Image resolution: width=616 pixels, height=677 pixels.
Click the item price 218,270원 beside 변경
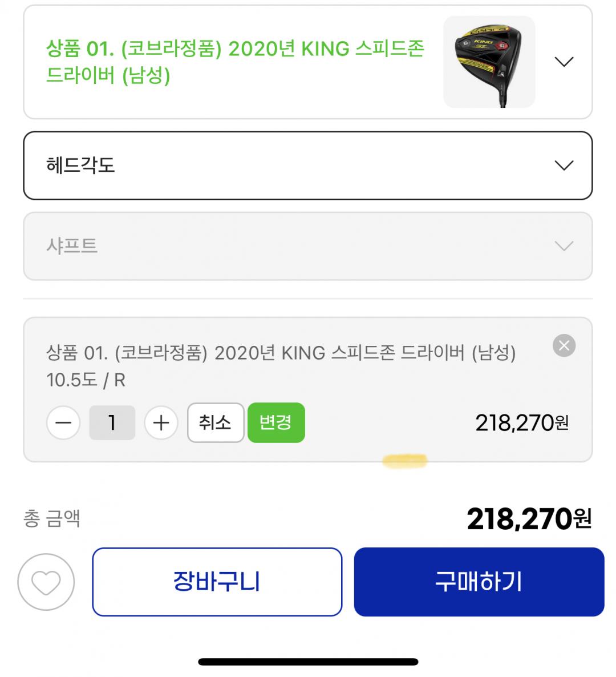(x=521, y=423)
